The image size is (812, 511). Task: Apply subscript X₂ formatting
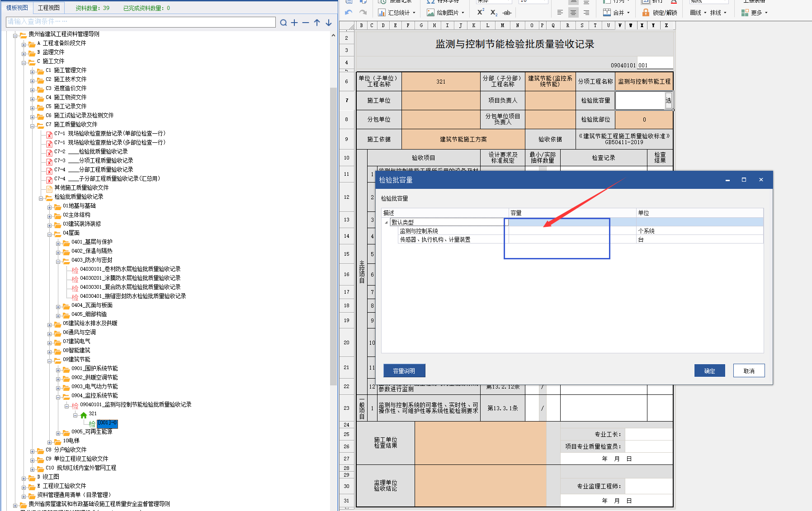tap(494, 13)
